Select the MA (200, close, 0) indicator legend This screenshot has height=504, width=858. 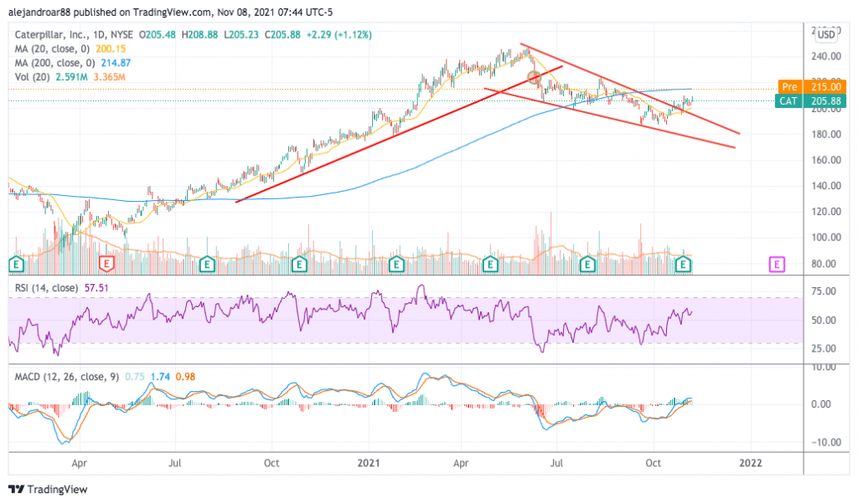(56, 63)
